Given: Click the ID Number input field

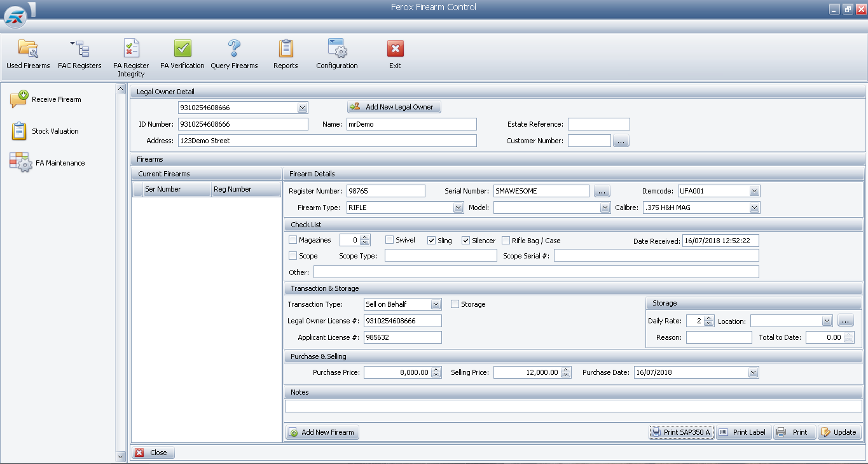Looking at the screenshot, I should 243,124.
